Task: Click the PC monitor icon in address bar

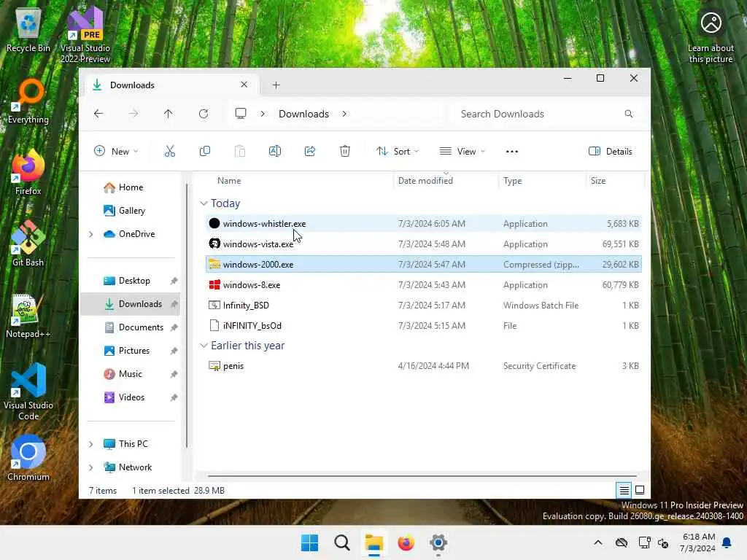Action: [241, 113]
